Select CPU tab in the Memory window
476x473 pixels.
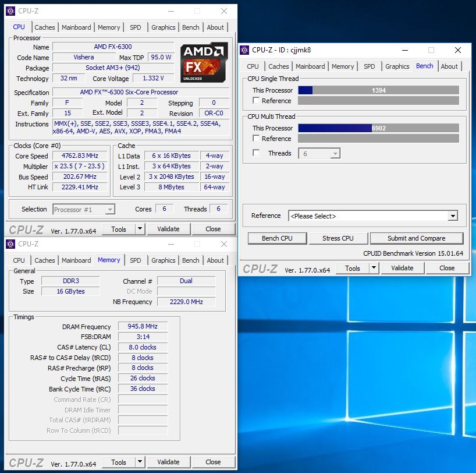(19, 260)
